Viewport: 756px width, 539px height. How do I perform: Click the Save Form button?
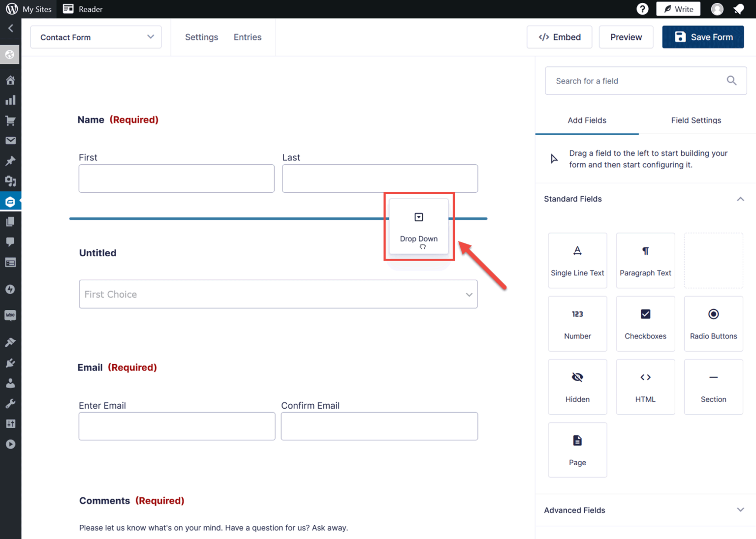703,37
